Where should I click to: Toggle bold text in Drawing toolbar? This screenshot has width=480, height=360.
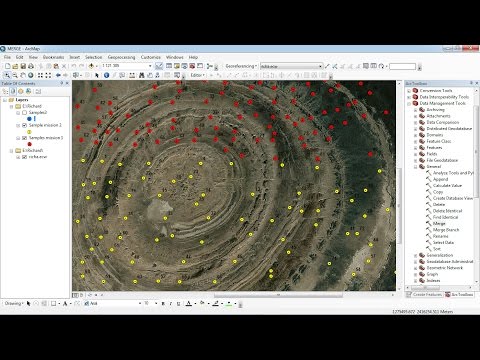163,303
